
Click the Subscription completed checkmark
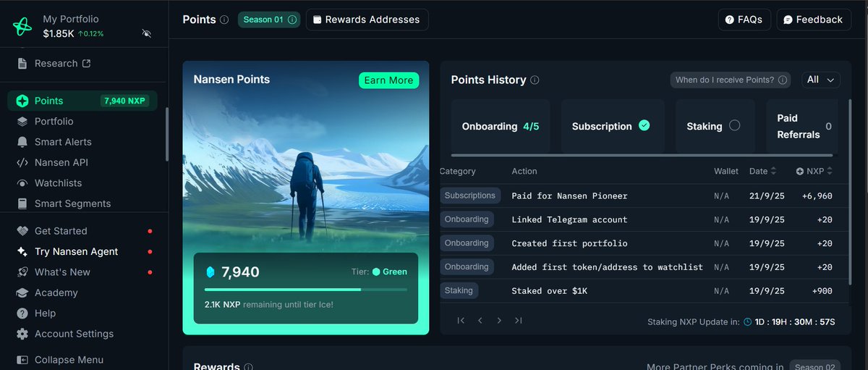pos(644,125)
